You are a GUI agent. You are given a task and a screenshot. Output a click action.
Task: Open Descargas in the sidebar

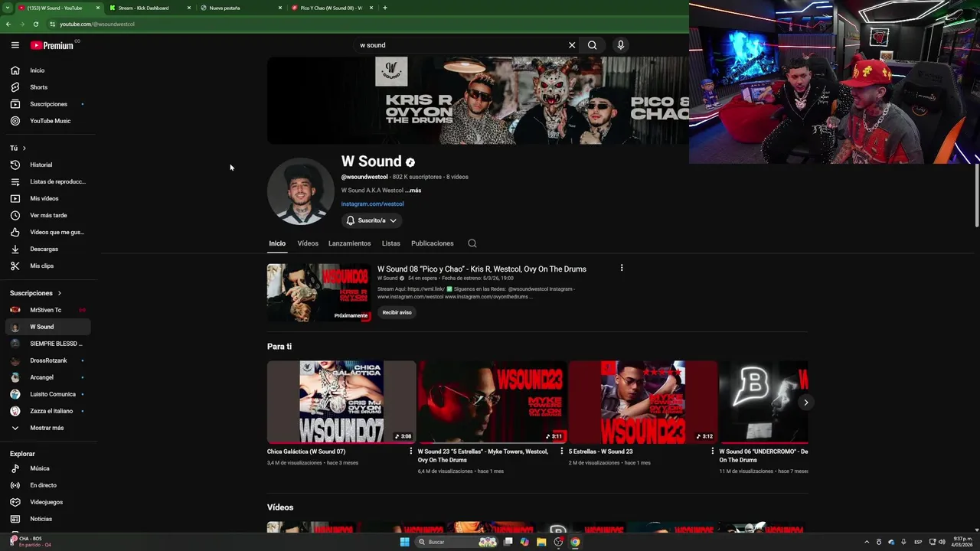click(x=47, y=249)
